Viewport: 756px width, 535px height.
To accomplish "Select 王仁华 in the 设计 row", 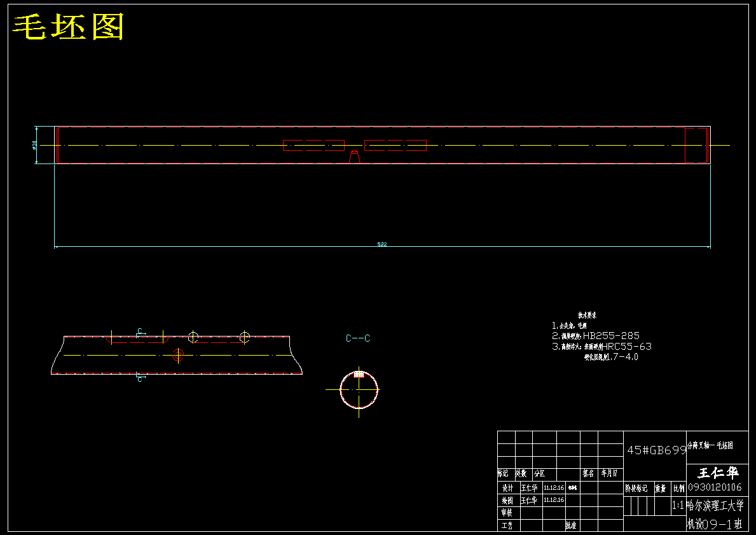I will [529, 488].
